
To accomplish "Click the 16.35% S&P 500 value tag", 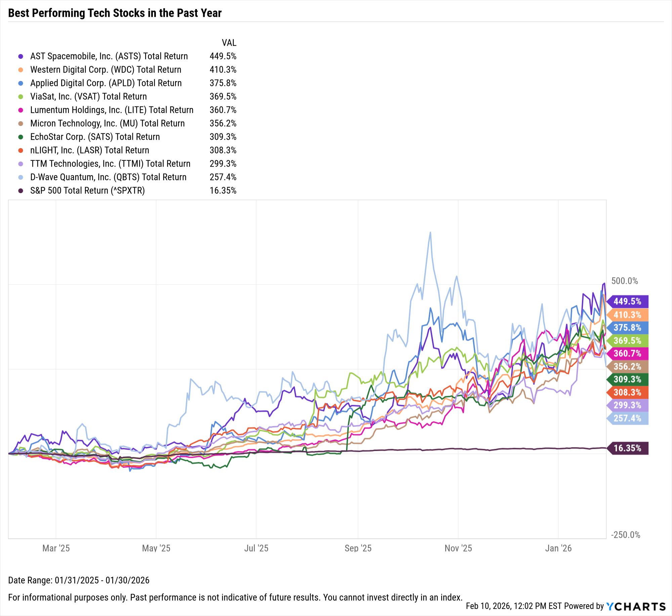I will 627,448.
